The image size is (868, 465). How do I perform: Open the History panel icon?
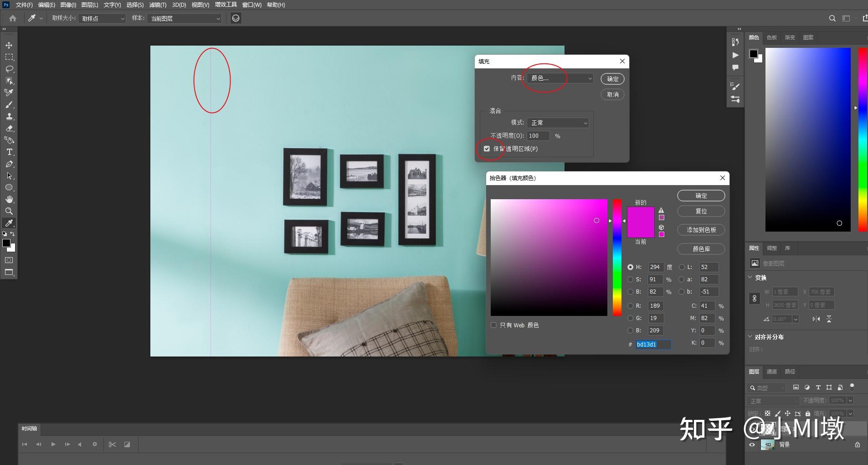click(735, 42)
